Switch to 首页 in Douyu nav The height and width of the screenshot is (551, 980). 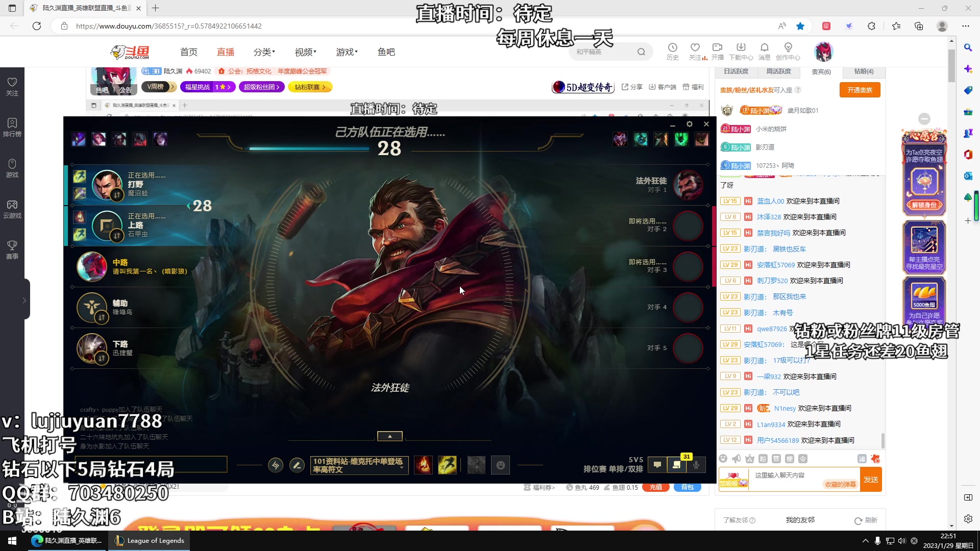pyautogui.click(x=189, y=52)
